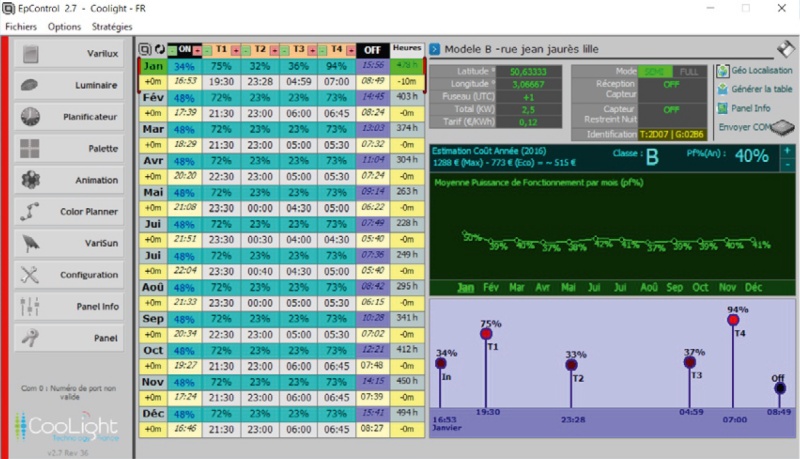The height and width of the screenshot is (459, 800).
Task: Click the Jan T2 time cell 23:28
Action: point(260,82)
